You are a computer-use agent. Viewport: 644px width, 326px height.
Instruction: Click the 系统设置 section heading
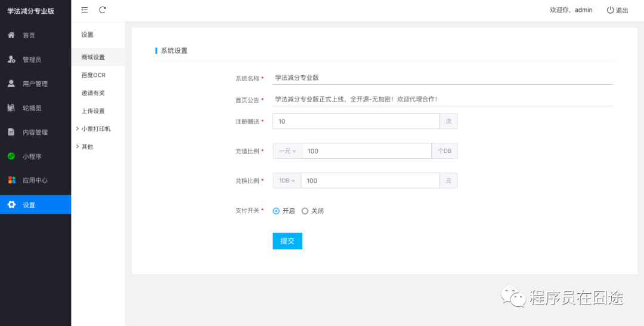174,51
